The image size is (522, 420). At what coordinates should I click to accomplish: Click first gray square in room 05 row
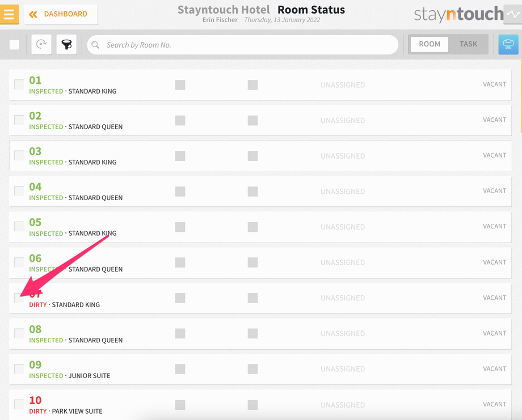point(180,227)
